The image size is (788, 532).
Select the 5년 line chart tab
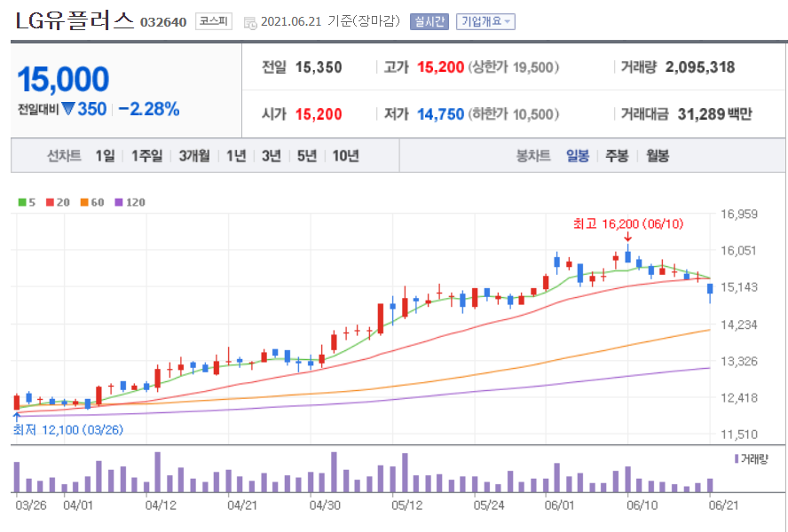306,156
